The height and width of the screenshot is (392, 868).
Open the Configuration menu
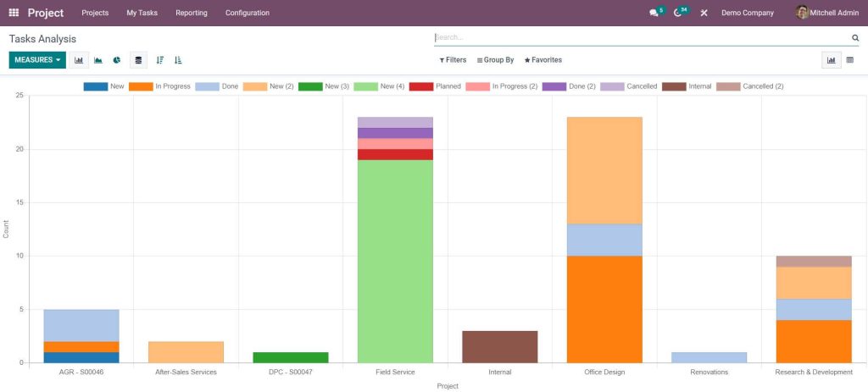point(248,13)
